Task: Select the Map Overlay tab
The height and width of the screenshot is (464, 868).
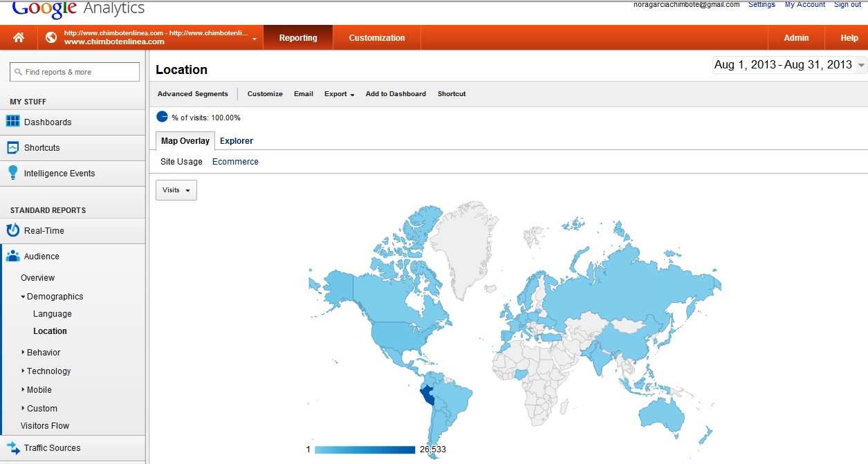Action: [x=185, y=140]
